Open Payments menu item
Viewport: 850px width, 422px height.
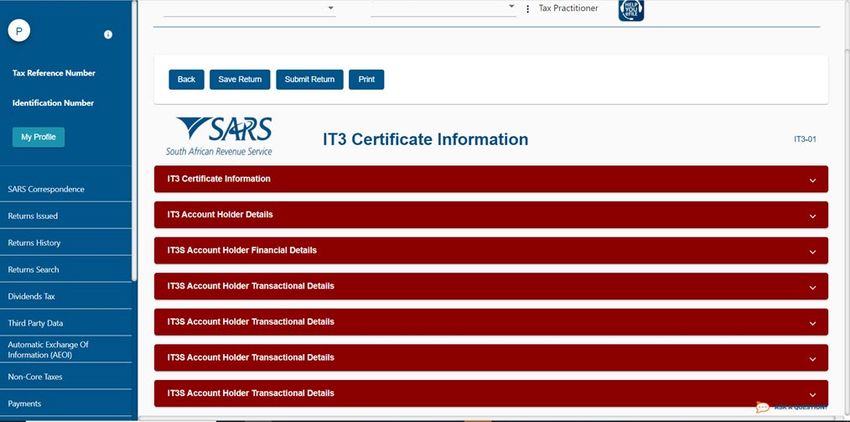pyautogui.click(x=66, y=404)
